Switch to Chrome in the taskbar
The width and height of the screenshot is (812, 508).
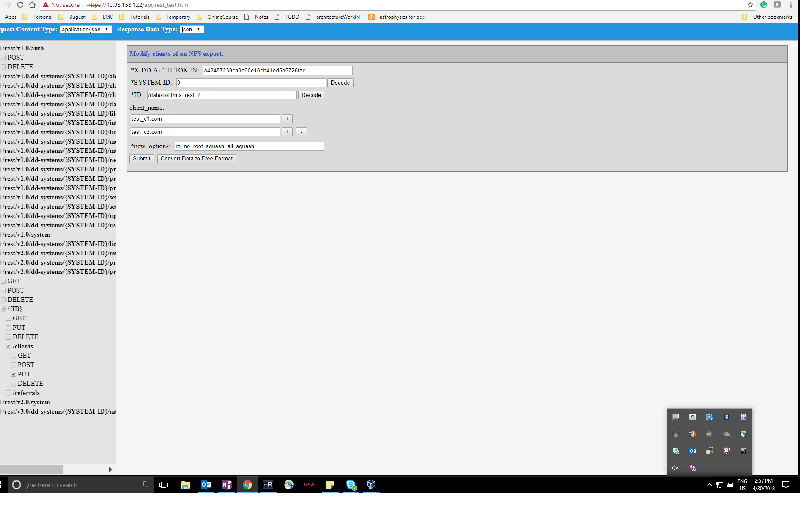(x=247, y=485)
